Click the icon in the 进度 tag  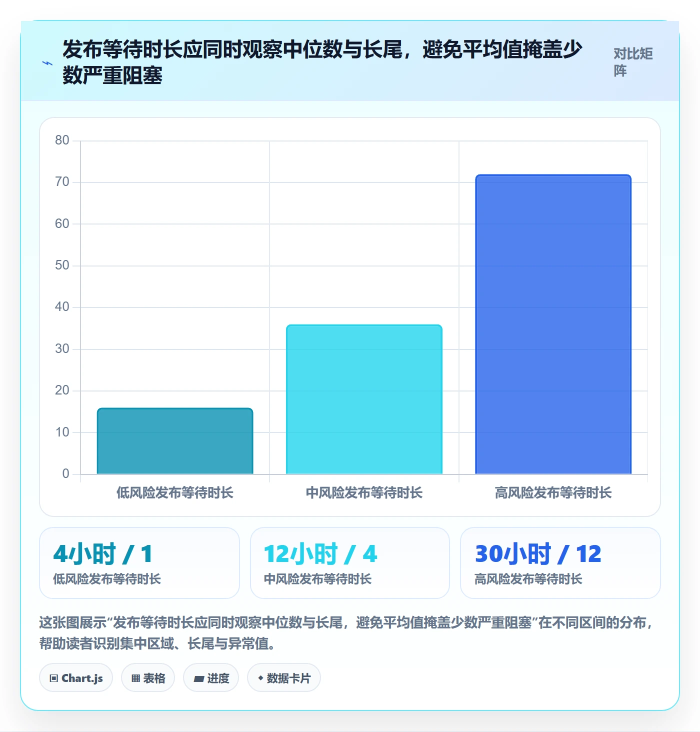click(199, 678)
